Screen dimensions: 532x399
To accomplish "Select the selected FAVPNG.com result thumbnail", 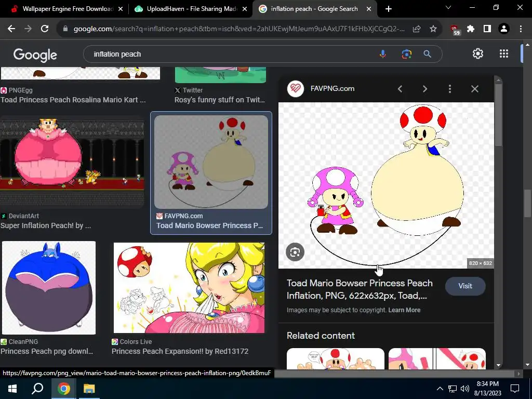I will pyautogui.click(x=211, y=162).
